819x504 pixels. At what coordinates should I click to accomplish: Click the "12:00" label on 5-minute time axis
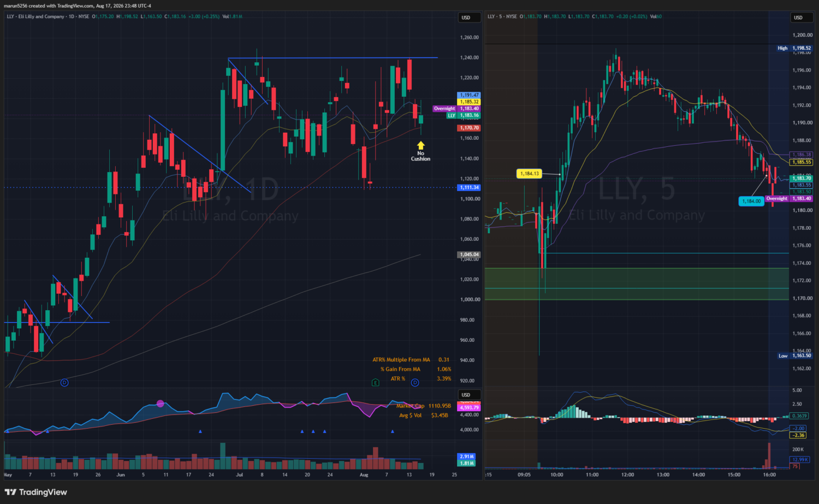[628, 475]
